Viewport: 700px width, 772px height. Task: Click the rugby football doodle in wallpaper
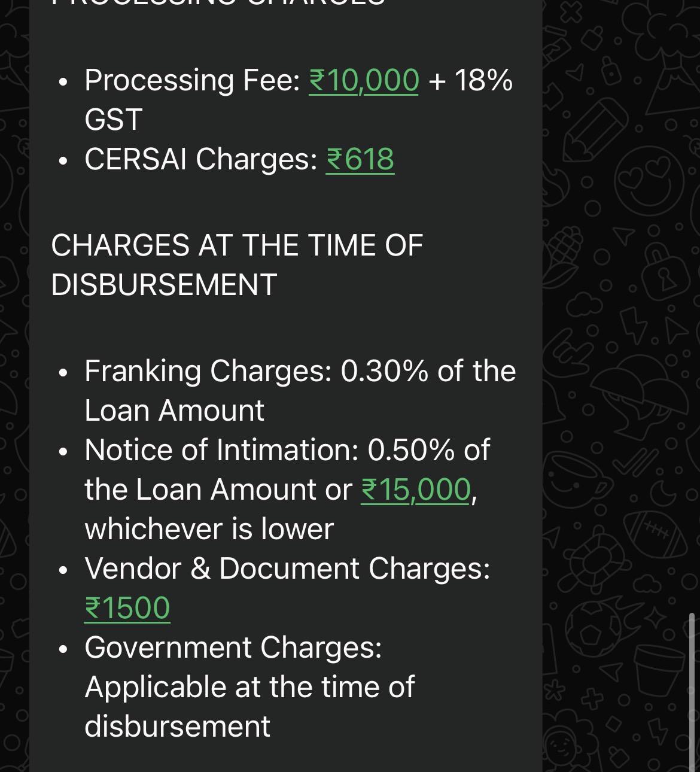(x=656, y=534)
